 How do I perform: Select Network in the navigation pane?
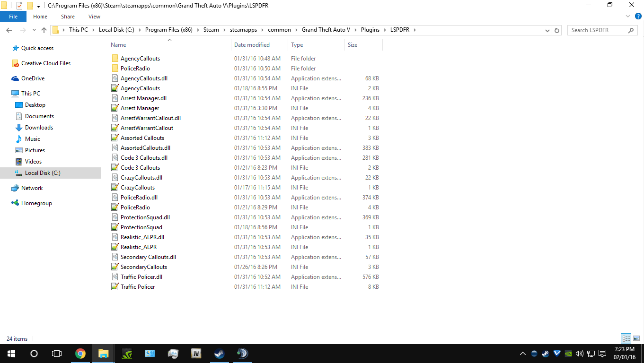(x=32, y=188)
